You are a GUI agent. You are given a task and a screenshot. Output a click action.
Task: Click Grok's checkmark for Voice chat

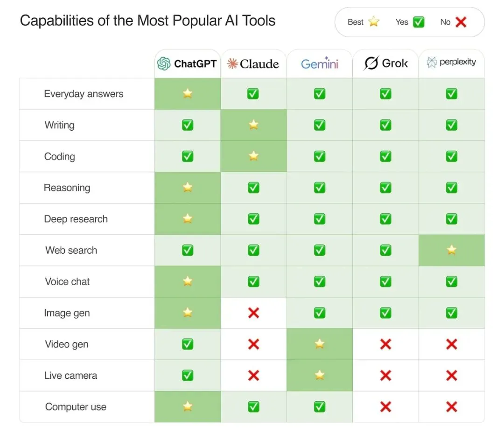pyautogui.click(x=385, y=281)
